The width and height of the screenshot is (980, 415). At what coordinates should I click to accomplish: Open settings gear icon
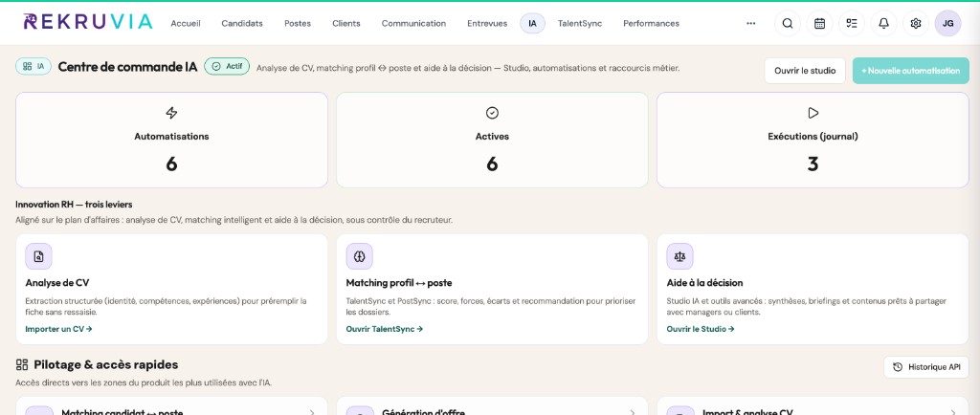[x=916, y=24]
